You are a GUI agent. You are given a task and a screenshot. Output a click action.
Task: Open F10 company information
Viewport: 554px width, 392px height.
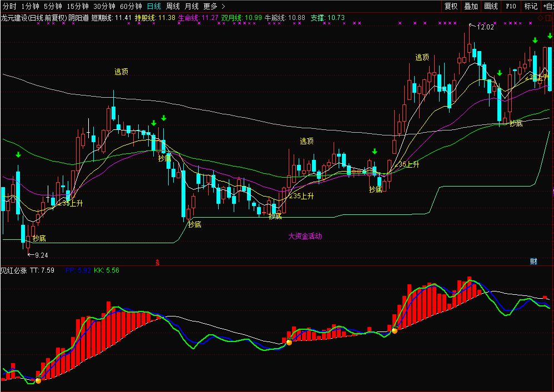pos(511,6)
